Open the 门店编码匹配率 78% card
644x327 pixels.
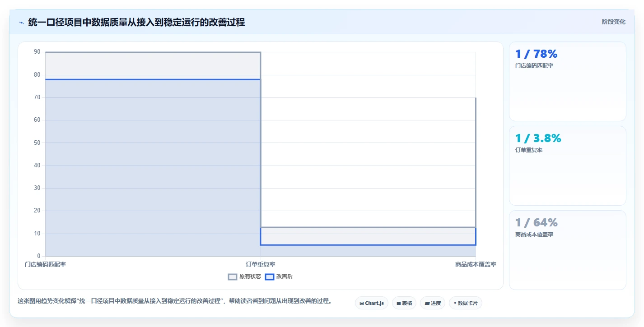tap(568, 82)
